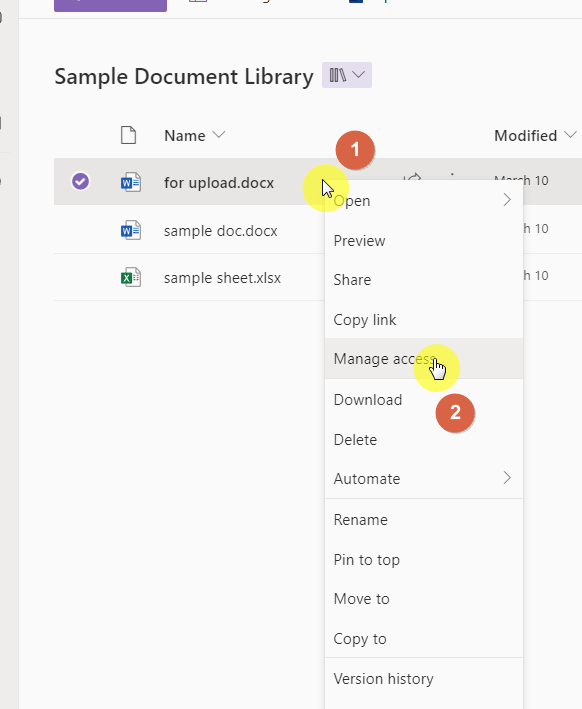Select Move to menu entry
The image size is (582, 709).
[x=424, y=599]
